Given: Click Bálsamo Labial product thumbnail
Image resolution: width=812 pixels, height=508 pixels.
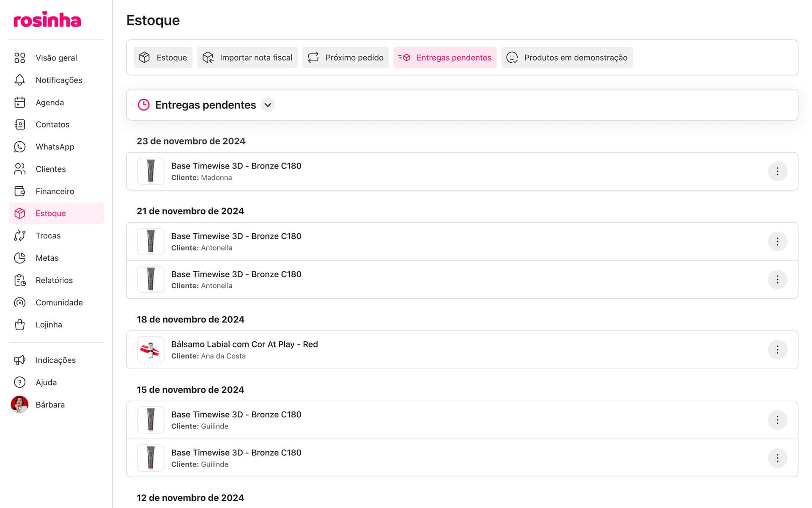Looking at the screenshot, I should pos(151,350).
